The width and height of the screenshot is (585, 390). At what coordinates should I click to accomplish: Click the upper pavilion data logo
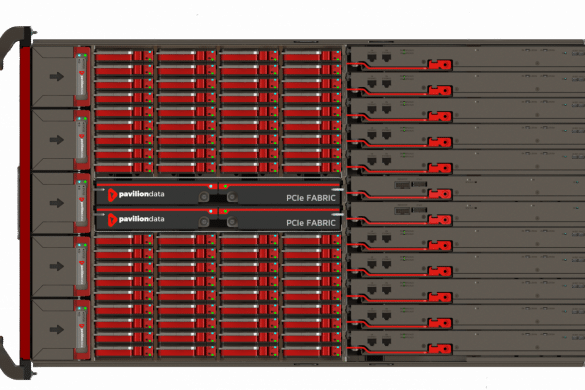[x=136, y=194]
